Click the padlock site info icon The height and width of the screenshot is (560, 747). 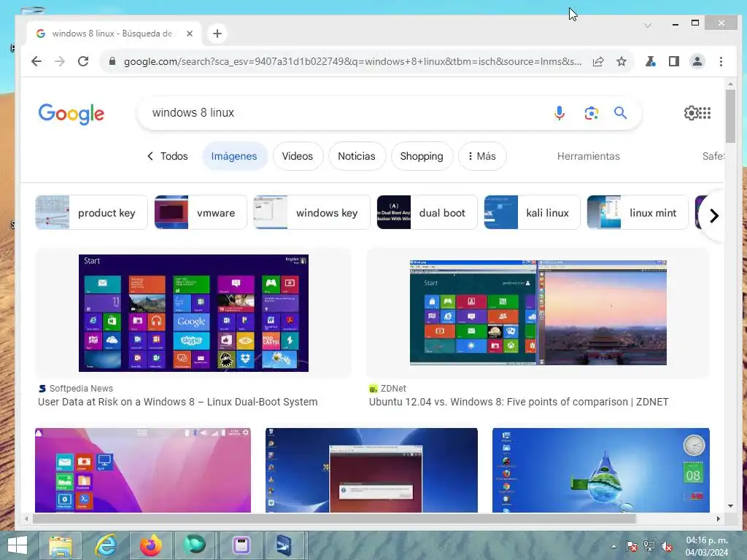112,61
